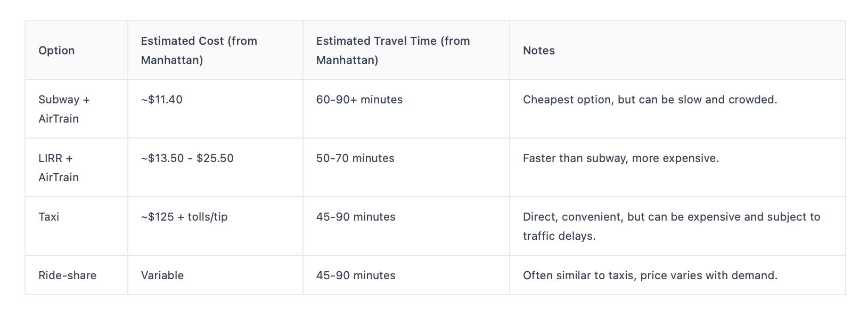Select the ~$13.50 - $25.50 cost cell

[x=215, y=168]
